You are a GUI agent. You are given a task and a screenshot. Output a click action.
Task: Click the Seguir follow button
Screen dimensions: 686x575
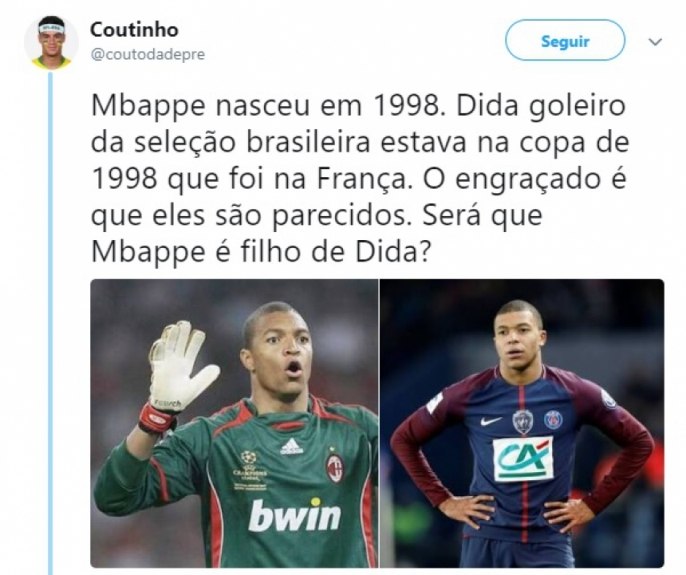click(x=565, y=40)
